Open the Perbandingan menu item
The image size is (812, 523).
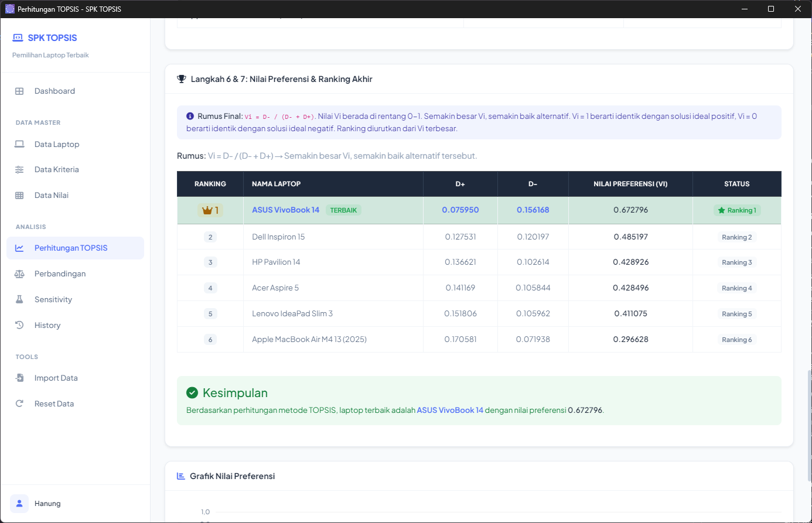coord(75,274)
